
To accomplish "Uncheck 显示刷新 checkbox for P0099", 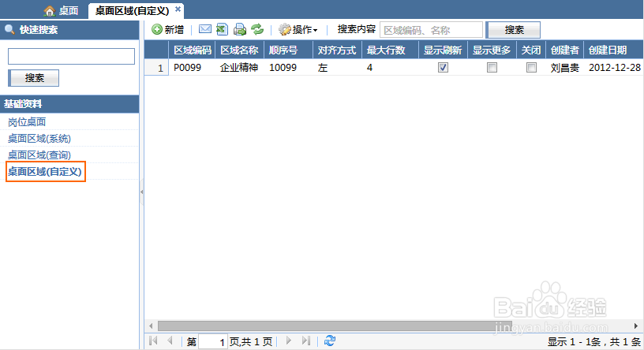I will coord(443,67).
